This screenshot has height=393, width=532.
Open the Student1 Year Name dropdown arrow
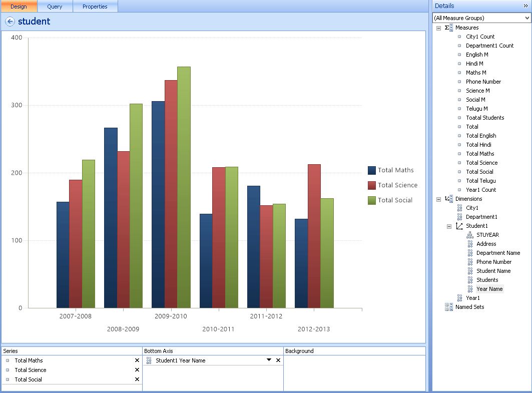click(x=269, y=360)
